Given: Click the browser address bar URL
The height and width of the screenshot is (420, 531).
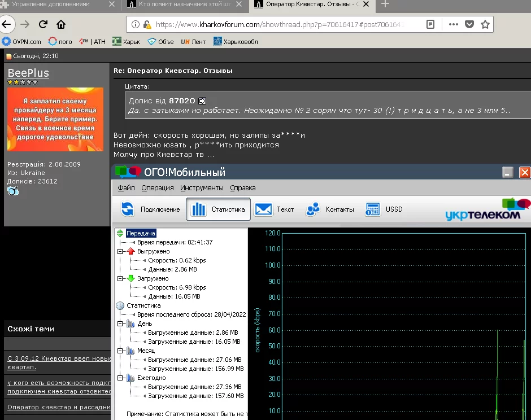Looking at the screenshot, I should point(280,24).
